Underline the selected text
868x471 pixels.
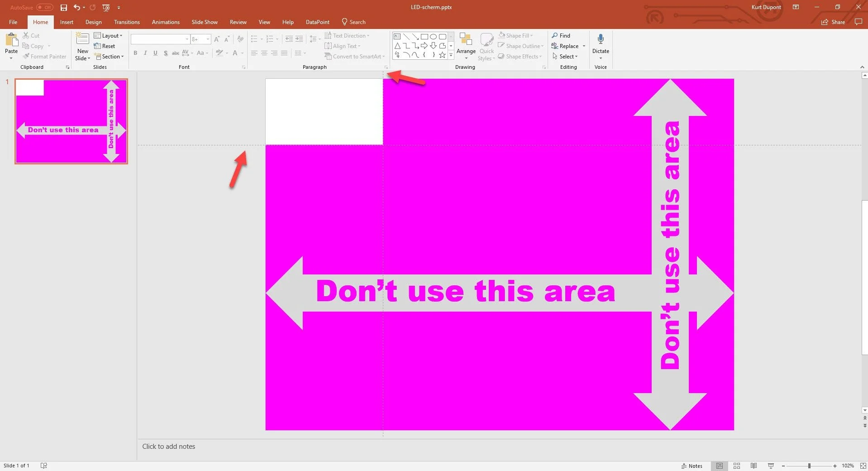[x=155, y=53]
